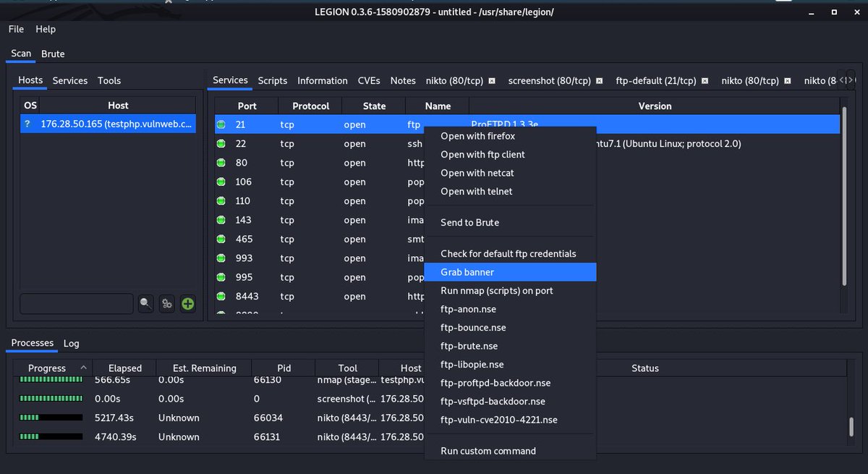This screenshot has height=474, width=868.
Task: Choose Open with ftp client
Action: tap(510, 154)
